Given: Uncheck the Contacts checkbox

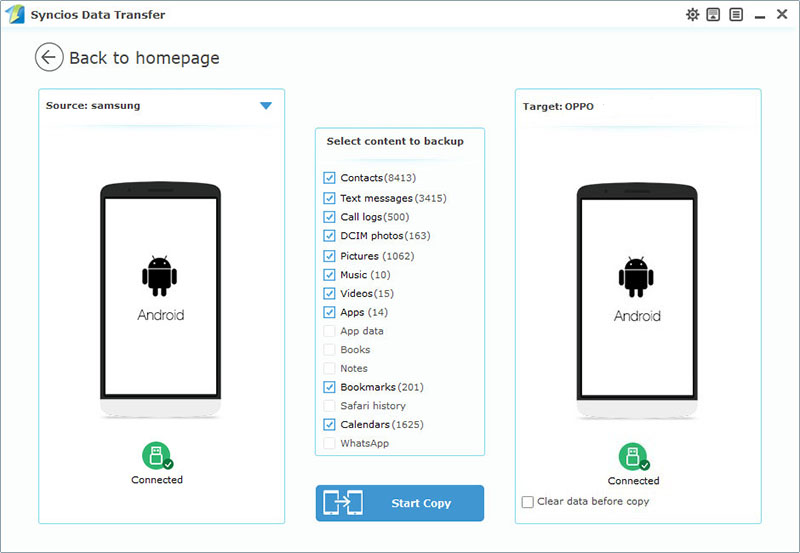Looking at the screenshot, I should [329, 178].
